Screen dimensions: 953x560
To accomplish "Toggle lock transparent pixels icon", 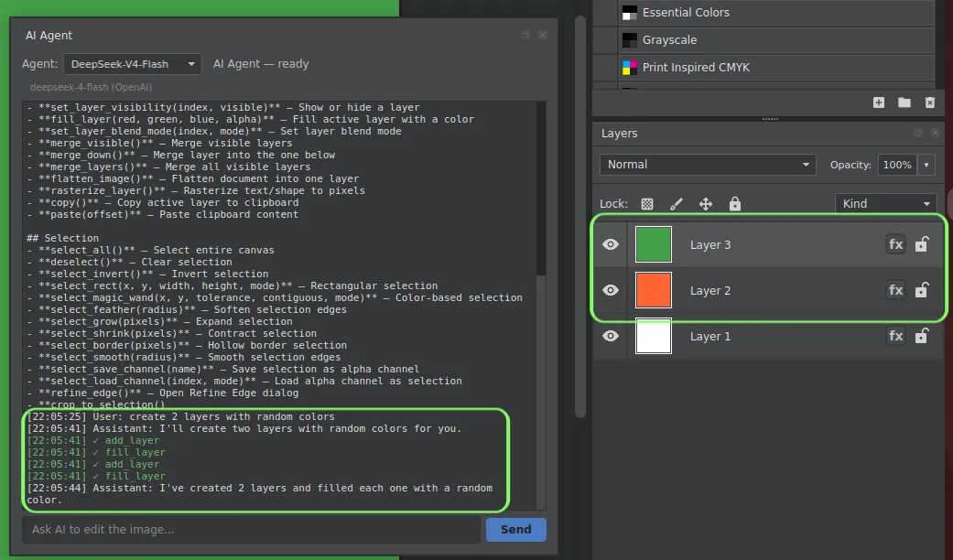I will pyautogui.click(x=647, y=204).
